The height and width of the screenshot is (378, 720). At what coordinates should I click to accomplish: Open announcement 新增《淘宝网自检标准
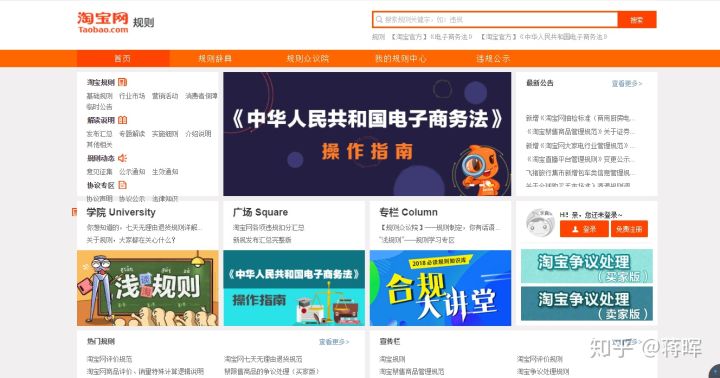(x=580, y=118)
